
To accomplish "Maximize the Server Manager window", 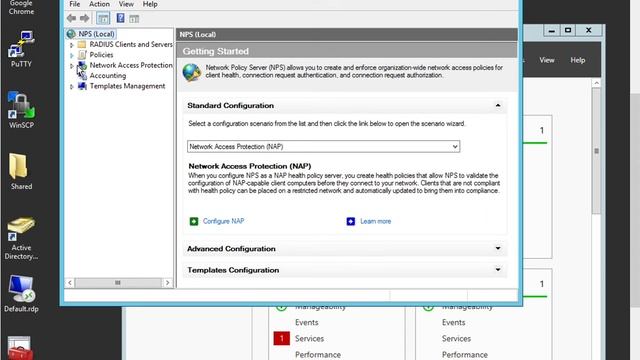I will pyautogui.click(x=568, y=31).
